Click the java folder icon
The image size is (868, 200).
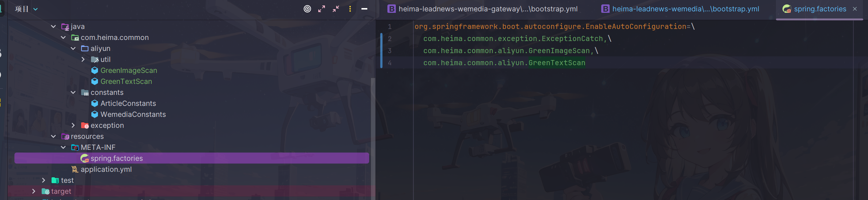coord(65,26)
